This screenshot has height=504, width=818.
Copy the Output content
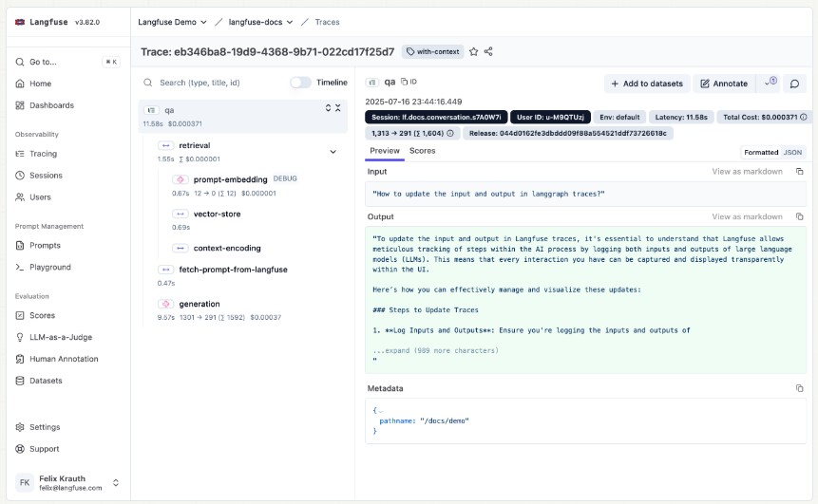(799, 216)
